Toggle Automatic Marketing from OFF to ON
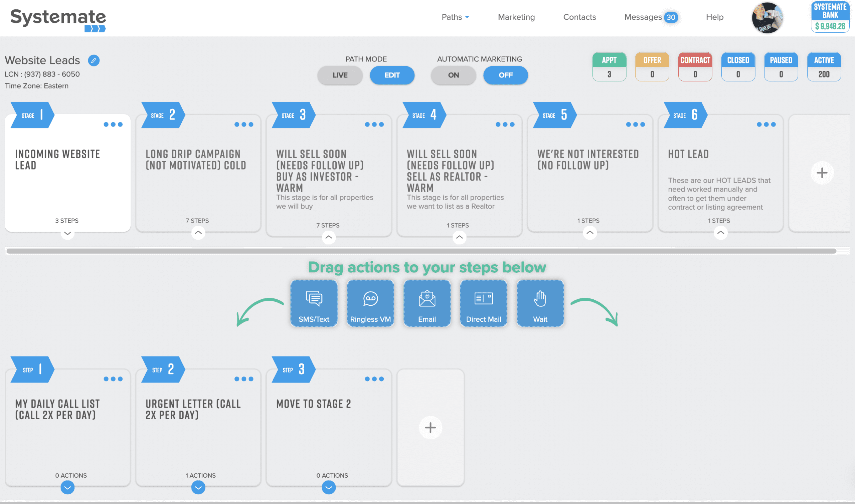 click(453, 75)
